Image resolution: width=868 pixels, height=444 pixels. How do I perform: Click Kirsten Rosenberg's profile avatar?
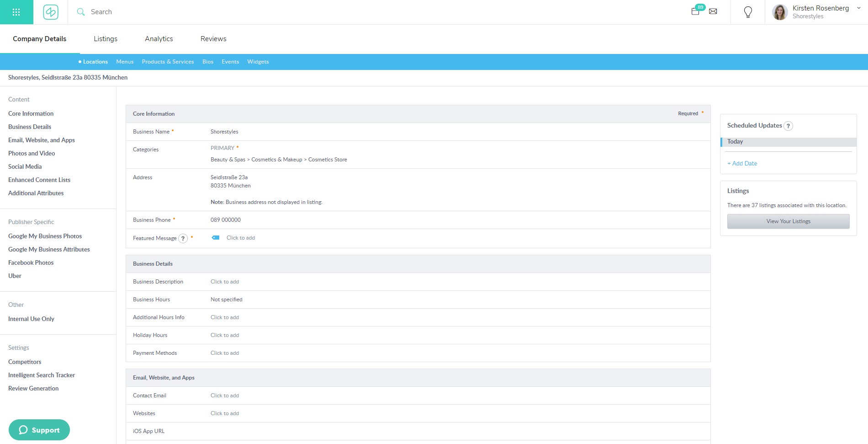pos(780,12)
